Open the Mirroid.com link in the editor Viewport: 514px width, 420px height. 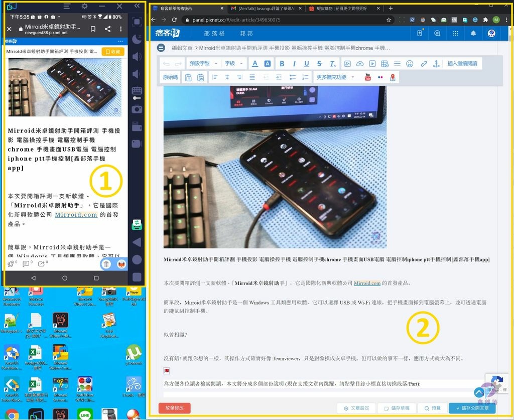pyautogui.click(x=367, y=283)
